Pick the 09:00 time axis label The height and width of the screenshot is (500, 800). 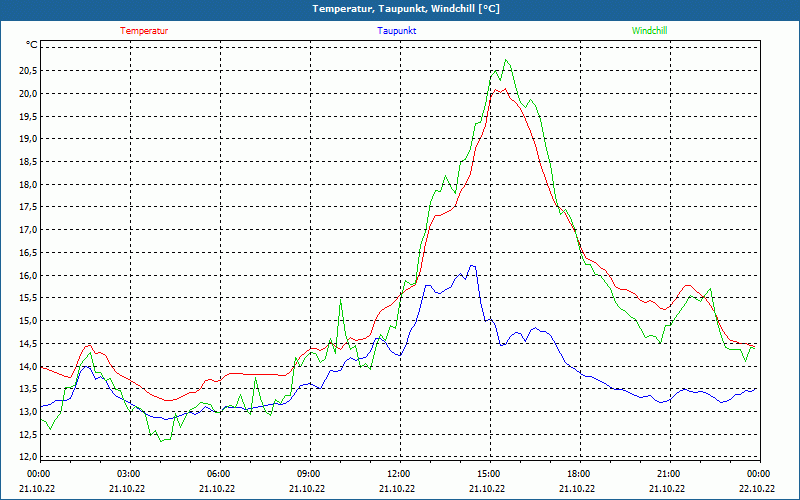pos(308,474)
